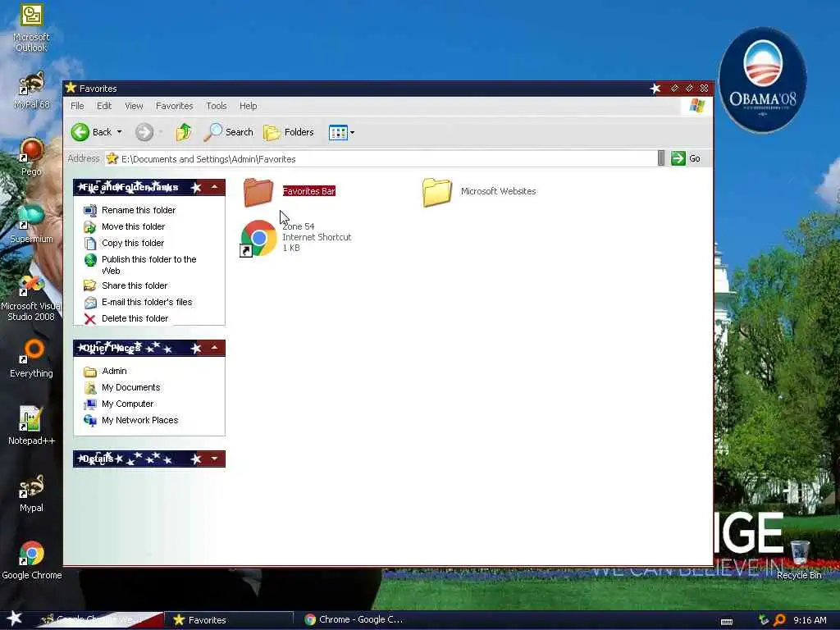The width and height of the screenshot is (840, 630).
Task: Click the Go button
Action: pyautogui.click(x=686, y=158)
